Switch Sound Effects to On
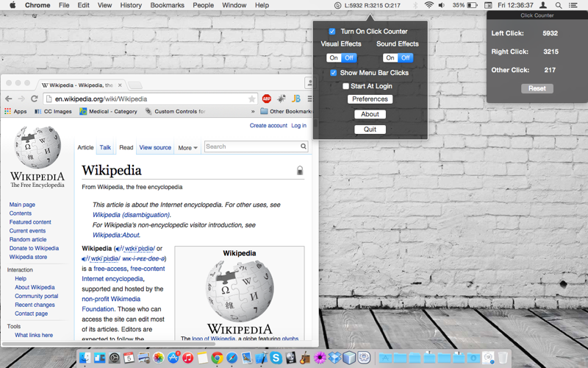 390,57
